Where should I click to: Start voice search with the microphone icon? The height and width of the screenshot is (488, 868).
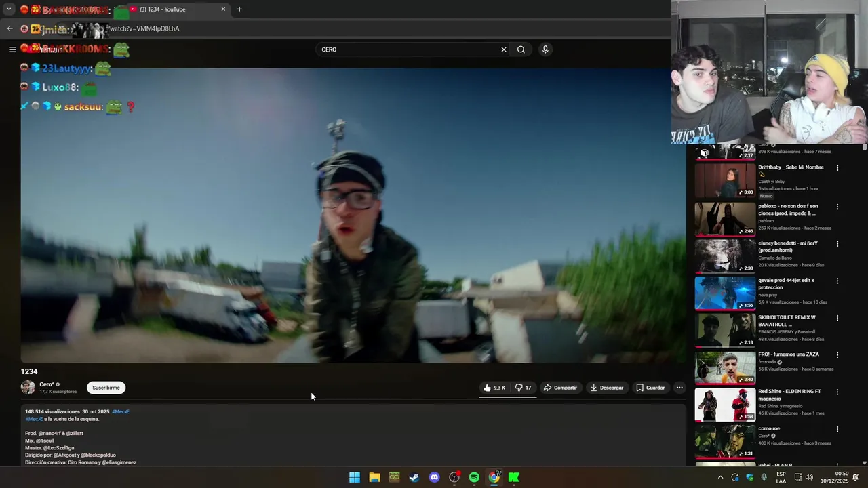tap(545, 49)
